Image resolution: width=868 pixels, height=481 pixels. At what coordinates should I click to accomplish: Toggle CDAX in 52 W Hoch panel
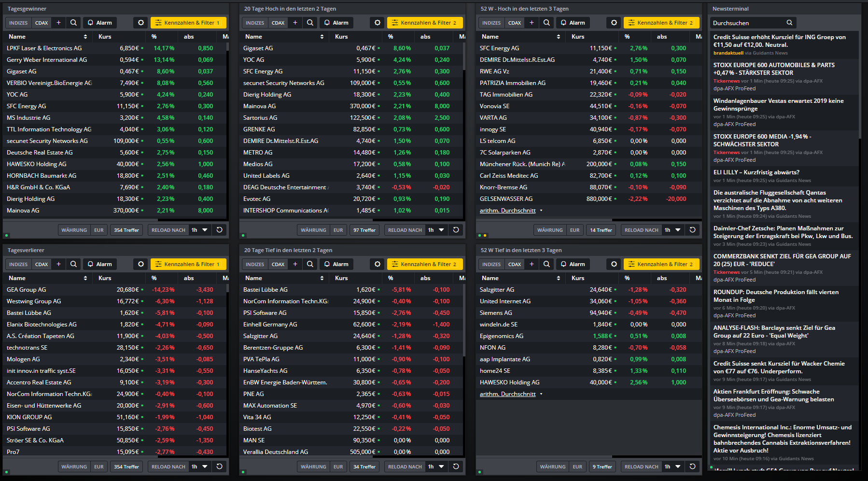pos(515,23)
